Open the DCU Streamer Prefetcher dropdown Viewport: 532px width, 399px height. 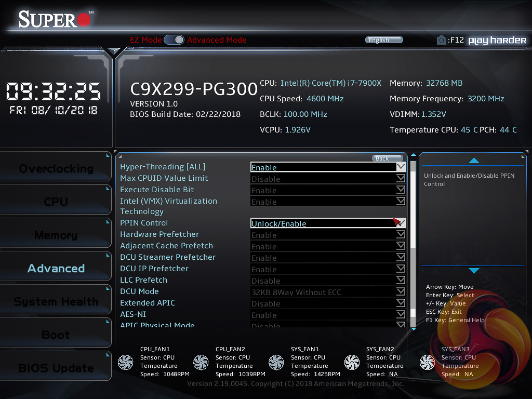pyautogui.click(x=328, y=258)
